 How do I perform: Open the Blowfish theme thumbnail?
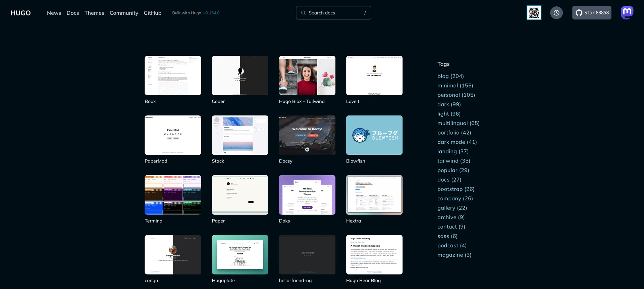click(x=374, y=135)
